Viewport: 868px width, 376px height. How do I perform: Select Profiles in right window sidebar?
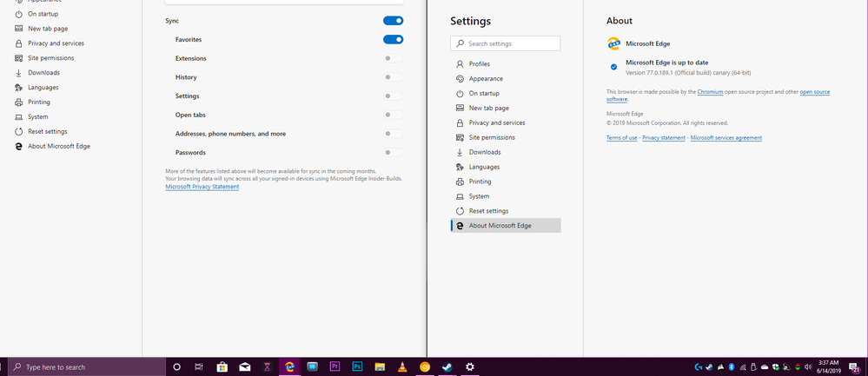tap(506, 63)
